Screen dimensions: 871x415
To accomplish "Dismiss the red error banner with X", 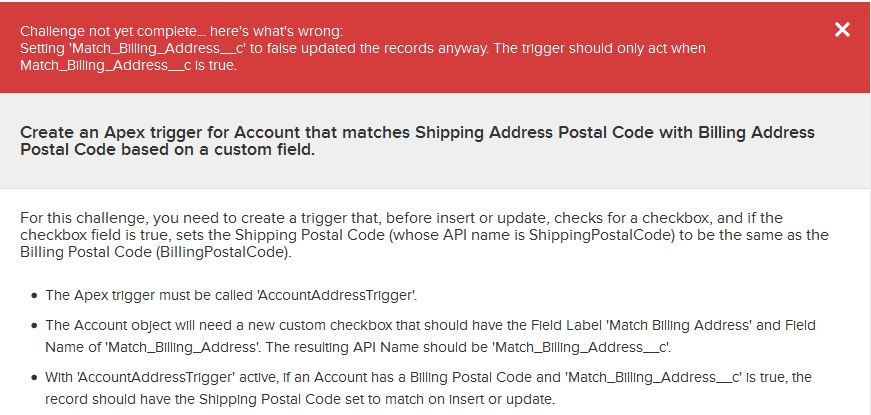I will coord(842,30).
